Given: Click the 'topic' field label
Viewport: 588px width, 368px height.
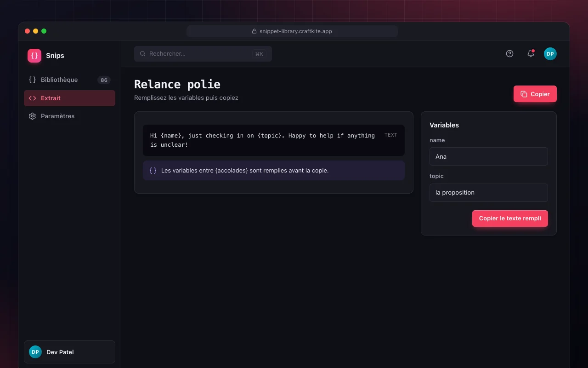Looking at the screenshot, I should pyautogui.click(x=437, y=176).
